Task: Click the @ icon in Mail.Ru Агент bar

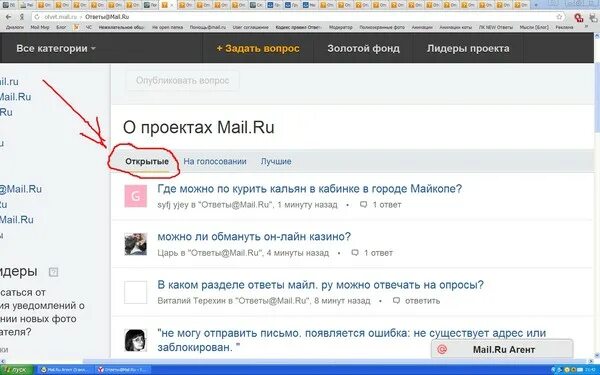Action: (442, 349)
